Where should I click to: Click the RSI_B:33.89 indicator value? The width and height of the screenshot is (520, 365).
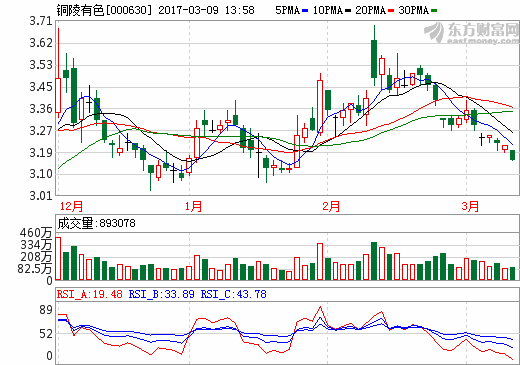point(162,294)
